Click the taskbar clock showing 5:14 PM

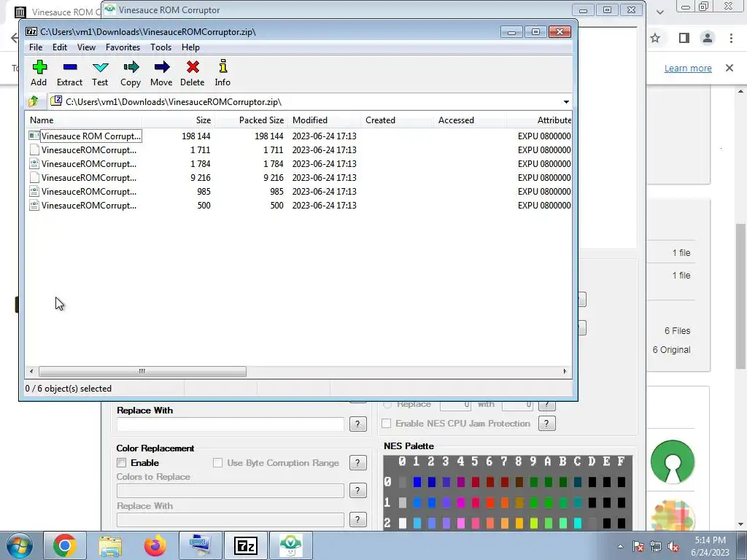pos(710,546)
